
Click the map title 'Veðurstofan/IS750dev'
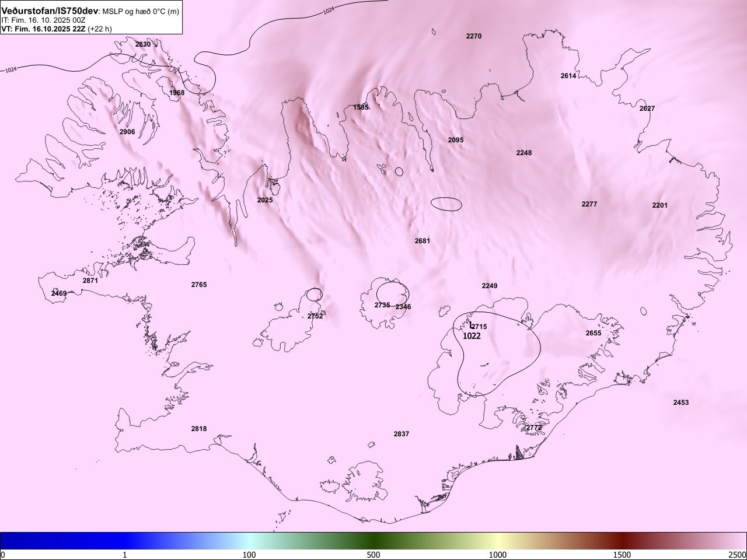(50, 11)
